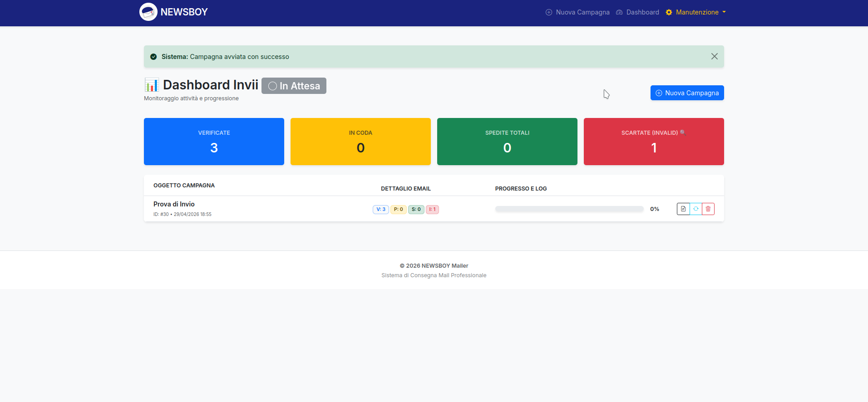Click the V: 3 badge
The height and width of the screenshot is (402, 868).
381,210
